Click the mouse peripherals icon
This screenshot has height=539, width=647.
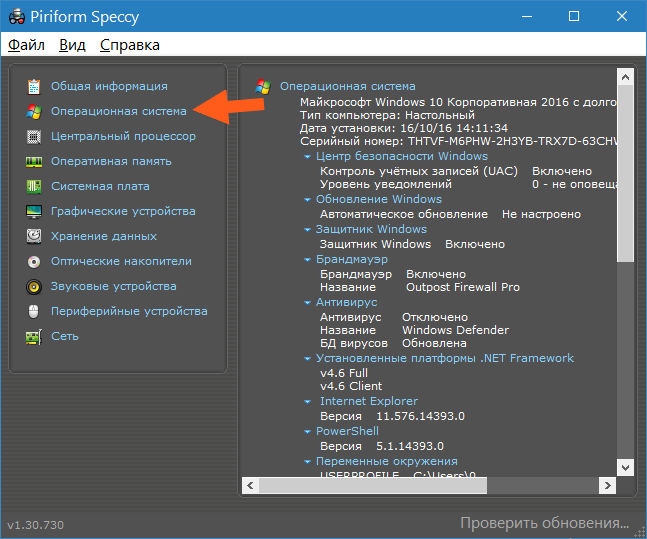[34, 312]
